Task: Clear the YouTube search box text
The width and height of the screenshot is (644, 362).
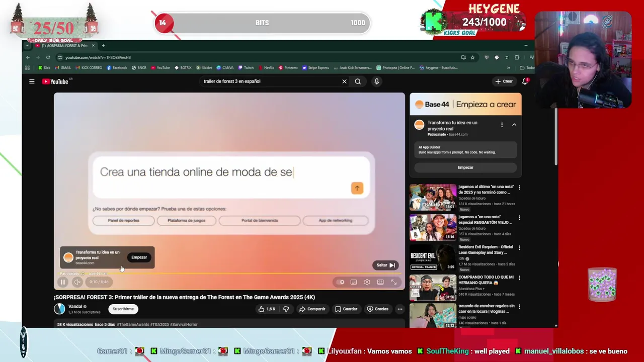Action: (344, 81)
